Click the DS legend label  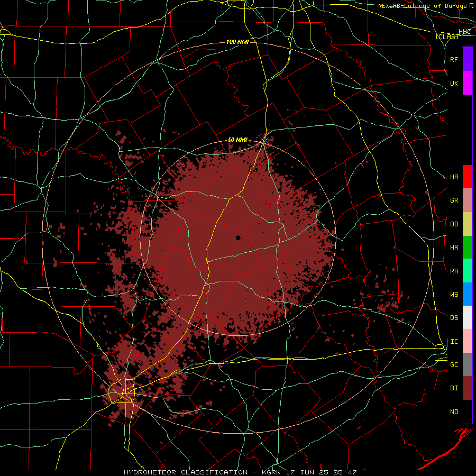pyautogui.click(x=454, y=318)
